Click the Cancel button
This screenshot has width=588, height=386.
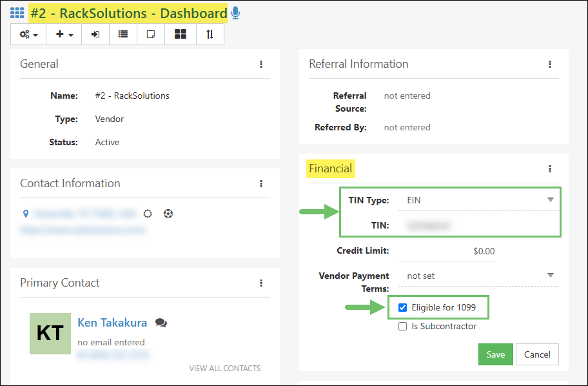[x=537, y=354]
